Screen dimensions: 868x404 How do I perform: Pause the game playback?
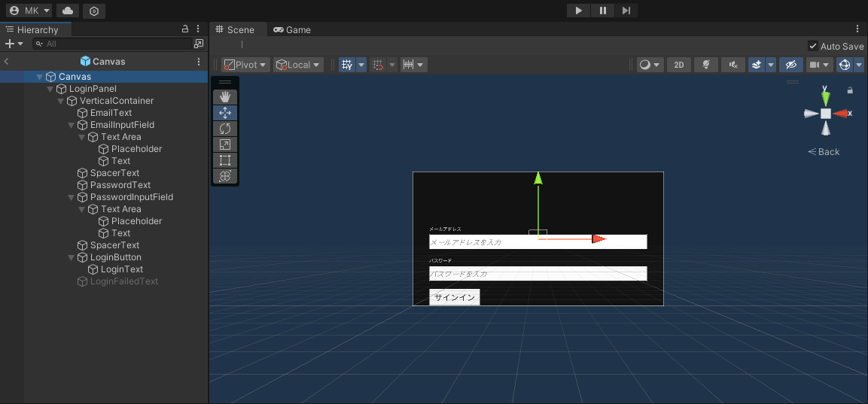[x=602, y=11]
